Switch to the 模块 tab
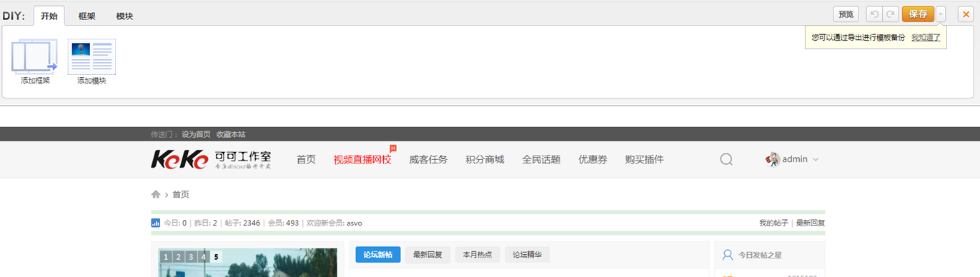This screenshot has height=277, width=980. (x=124, y=16)
